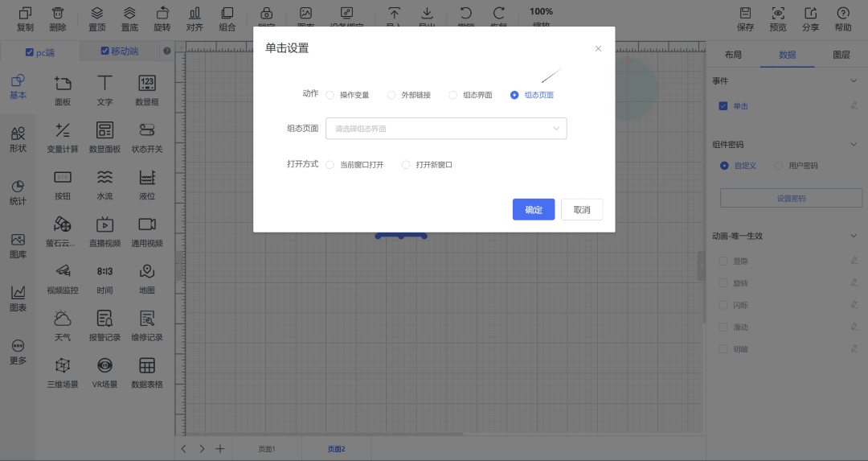Image resolution: width=868 pixels, height=461 pixels.
Task: Select the 数据表格 data table component
Action: click(147, 373)
